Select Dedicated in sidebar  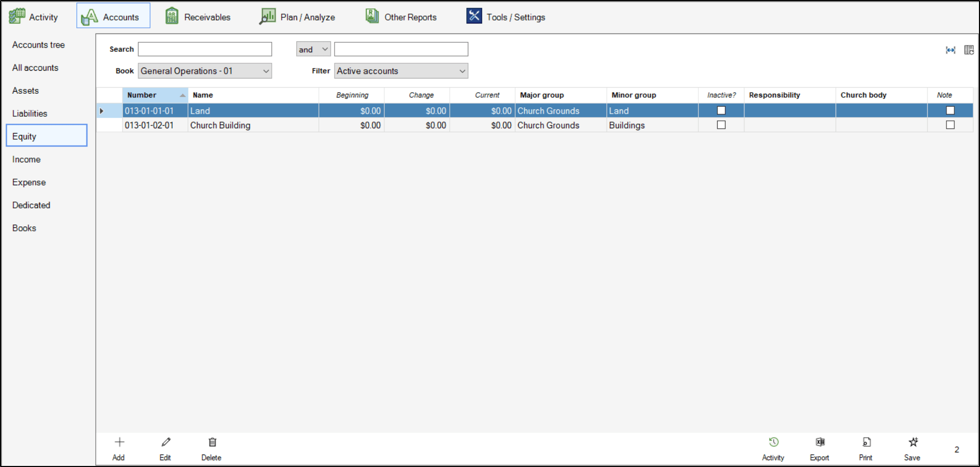31,205
